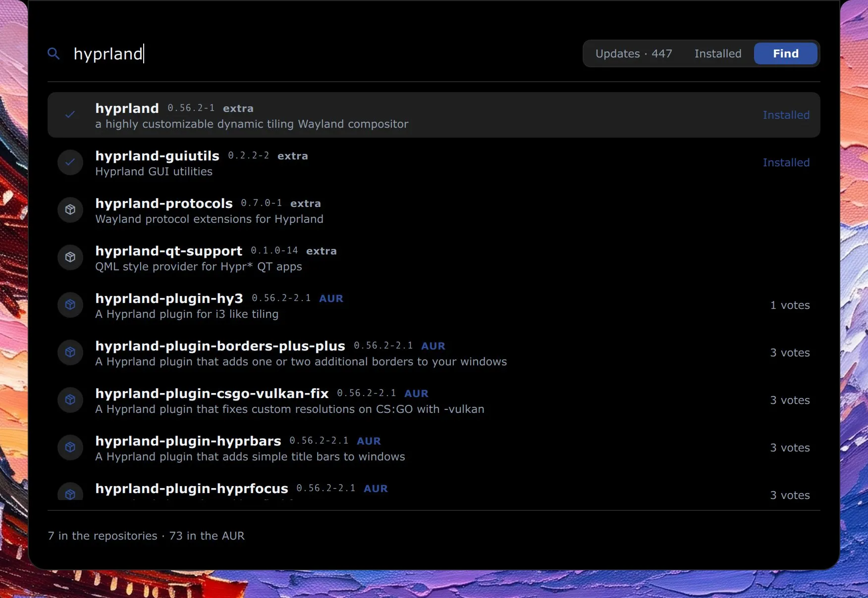Click version 0.1.0-14 of hyprland-qt-support
Screen dimensions: 868x598
coord(274,250)
